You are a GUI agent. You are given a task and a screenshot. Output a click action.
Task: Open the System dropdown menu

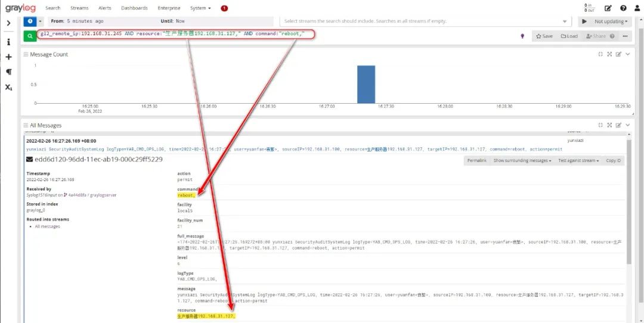200,8
